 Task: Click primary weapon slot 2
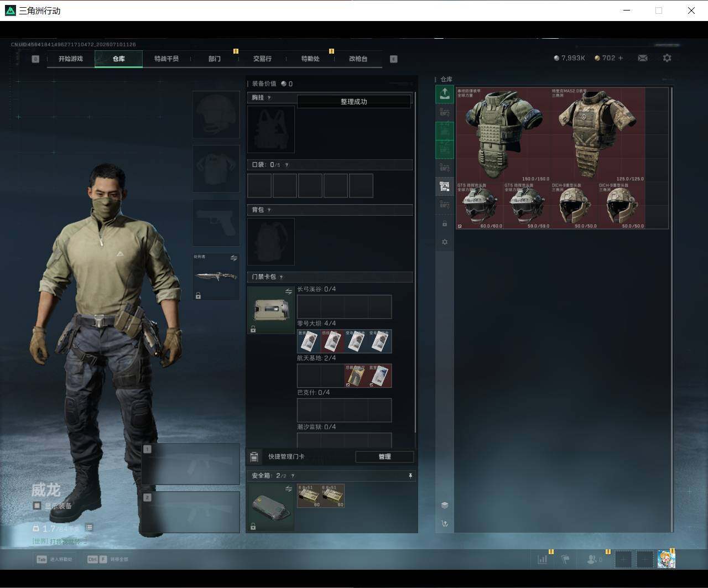pyautogui.click(x=191, y=512)
